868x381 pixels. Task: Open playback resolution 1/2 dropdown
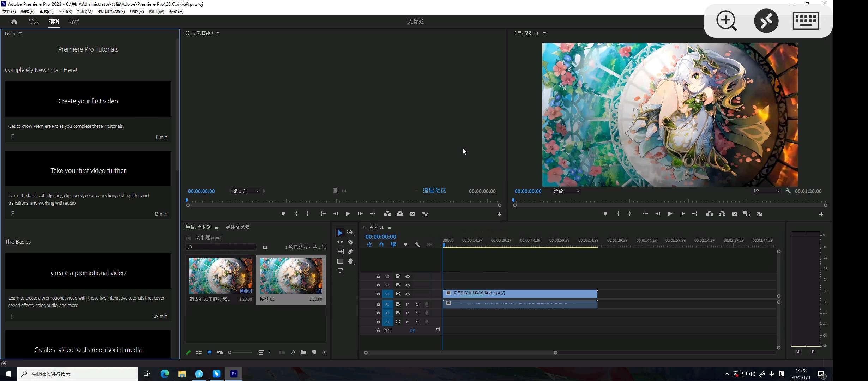click(766, 191)
